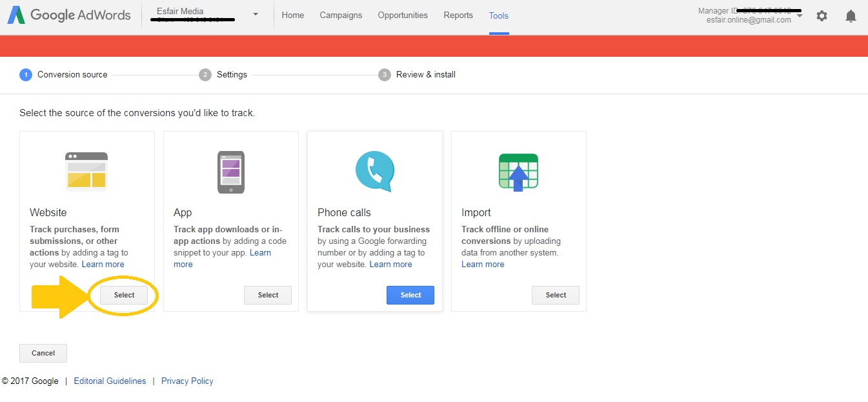Open Learn more under Import
The height and width of the screenshot is (402, 868).
click(x=483, y=265)
